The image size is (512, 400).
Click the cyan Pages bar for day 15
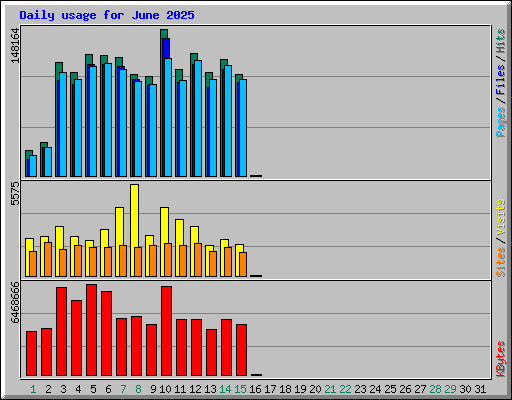[243, 128]
